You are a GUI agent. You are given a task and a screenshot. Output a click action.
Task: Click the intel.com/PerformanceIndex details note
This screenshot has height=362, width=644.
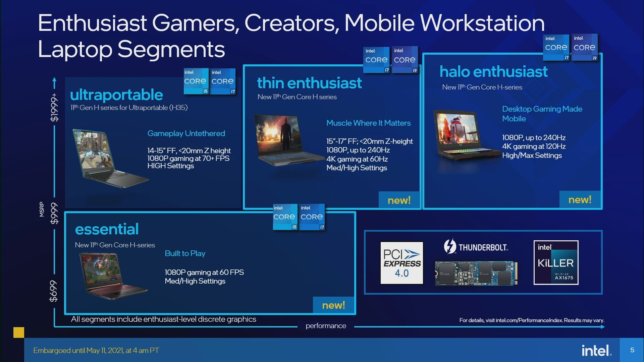coord(532,320)
